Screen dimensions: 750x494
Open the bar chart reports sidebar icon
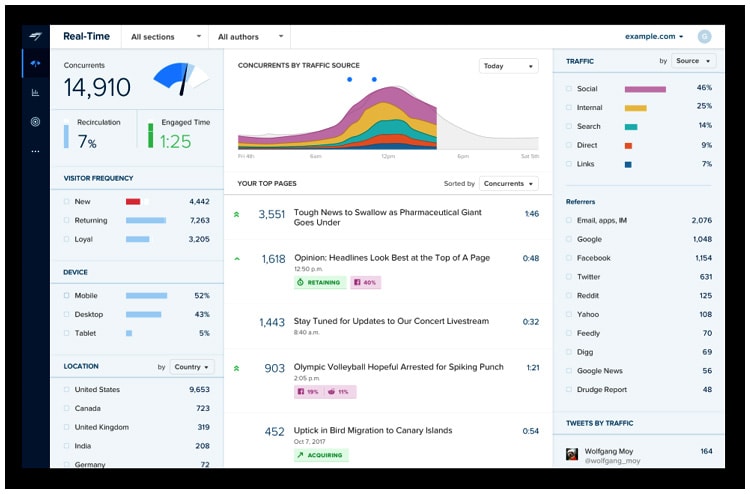[35, 92]
